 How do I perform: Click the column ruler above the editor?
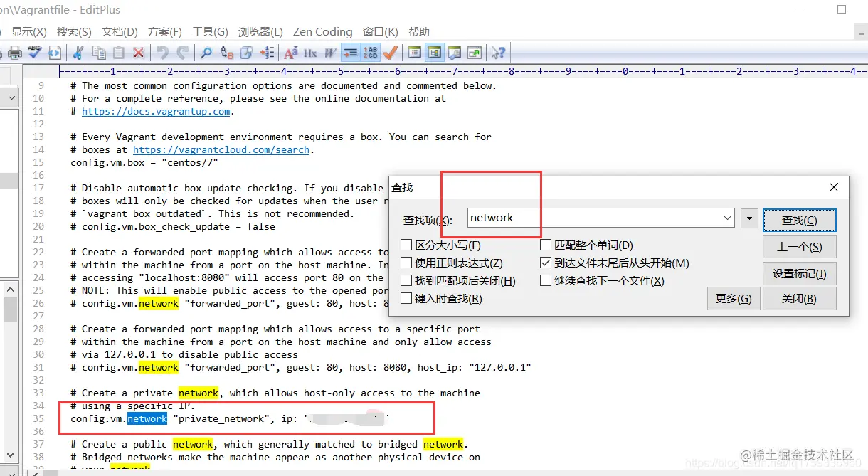point(462,71)
